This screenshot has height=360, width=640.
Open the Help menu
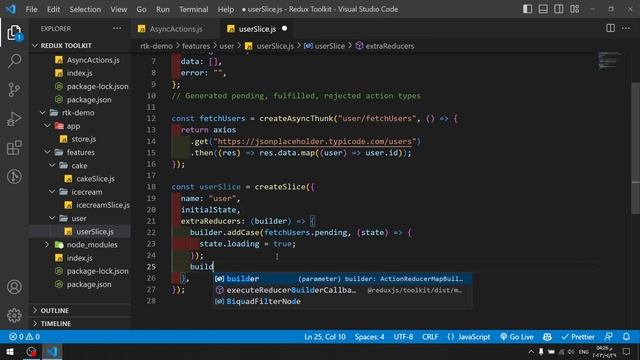point(226,9)
